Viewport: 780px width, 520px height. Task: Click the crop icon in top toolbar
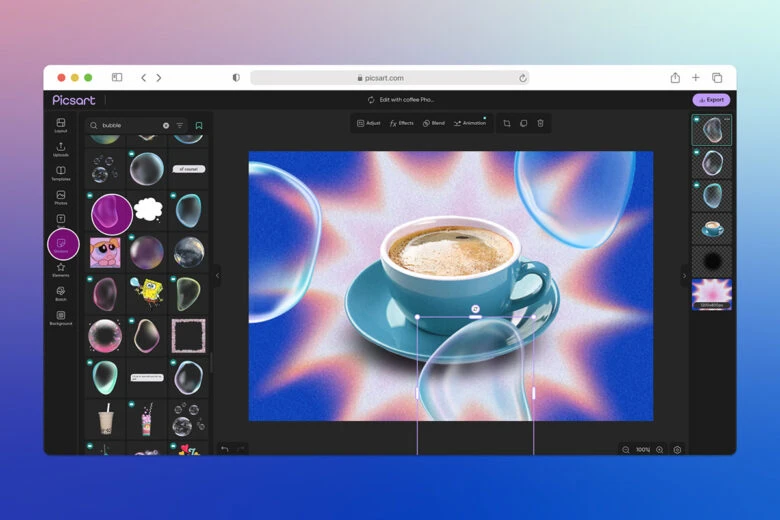click(507, 123)
